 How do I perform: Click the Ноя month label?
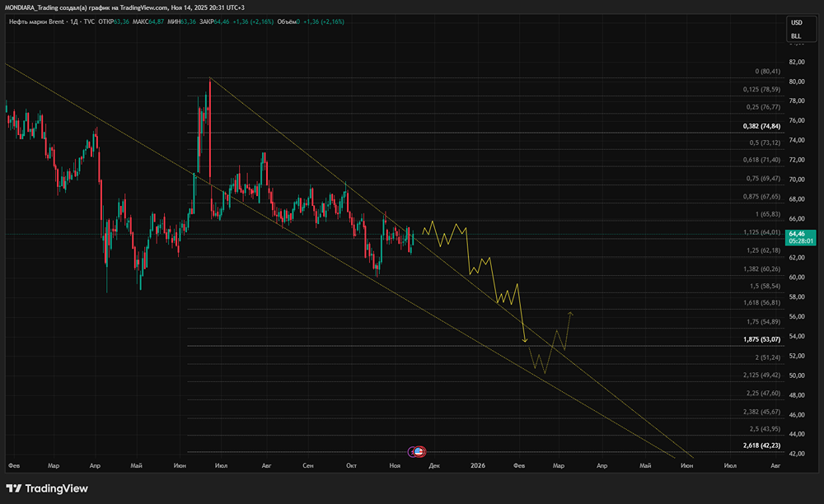tap(395, 465)
